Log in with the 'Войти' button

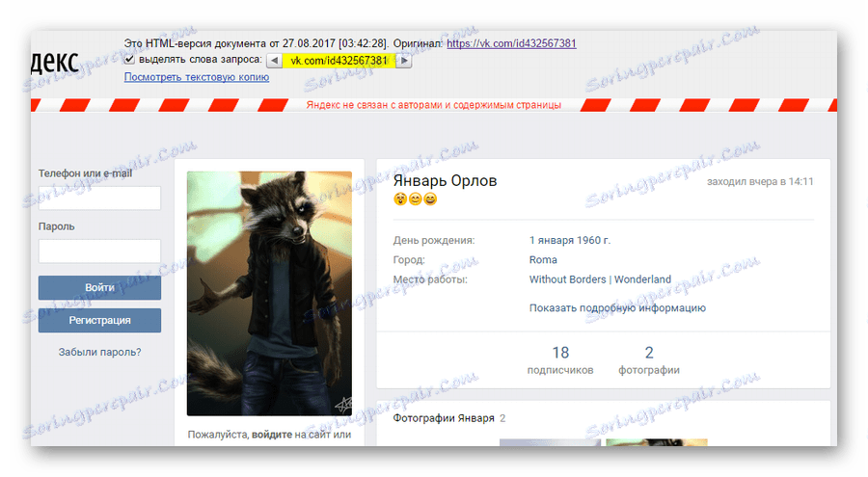(99, 288)
